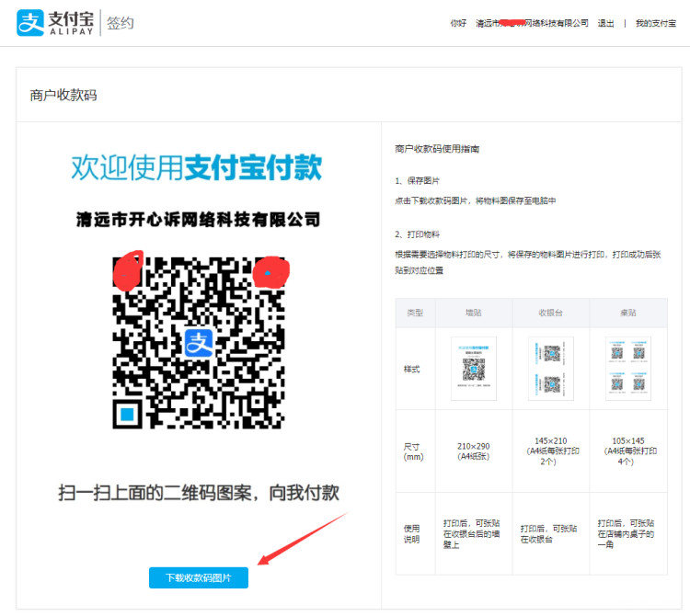
Task: Click the 退出 logout link
Action: click(605, 23)
